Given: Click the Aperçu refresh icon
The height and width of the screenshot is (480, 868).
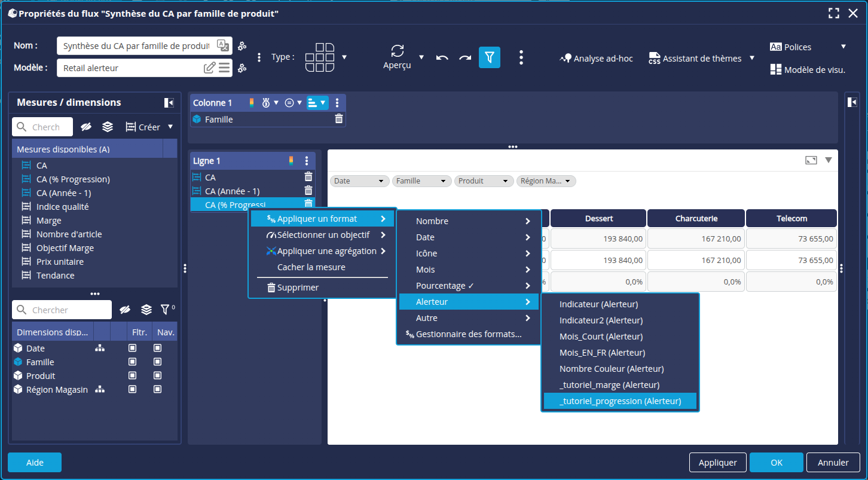Looking at the screenshot, I should (398, 51).
